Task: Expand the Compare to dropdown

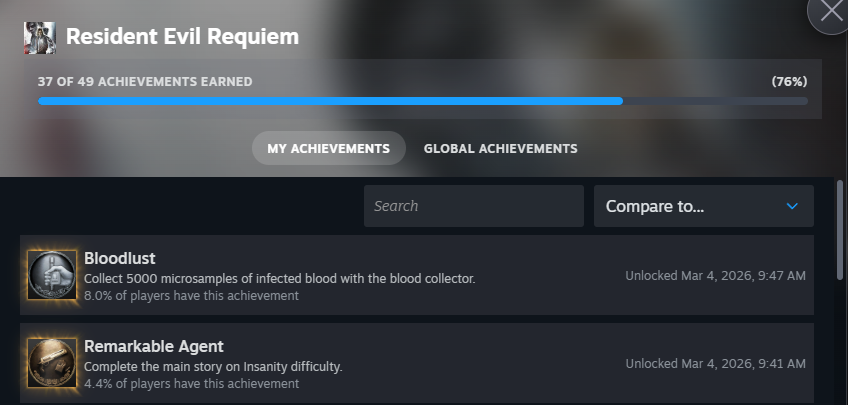Action: click(x=703, y=206)
